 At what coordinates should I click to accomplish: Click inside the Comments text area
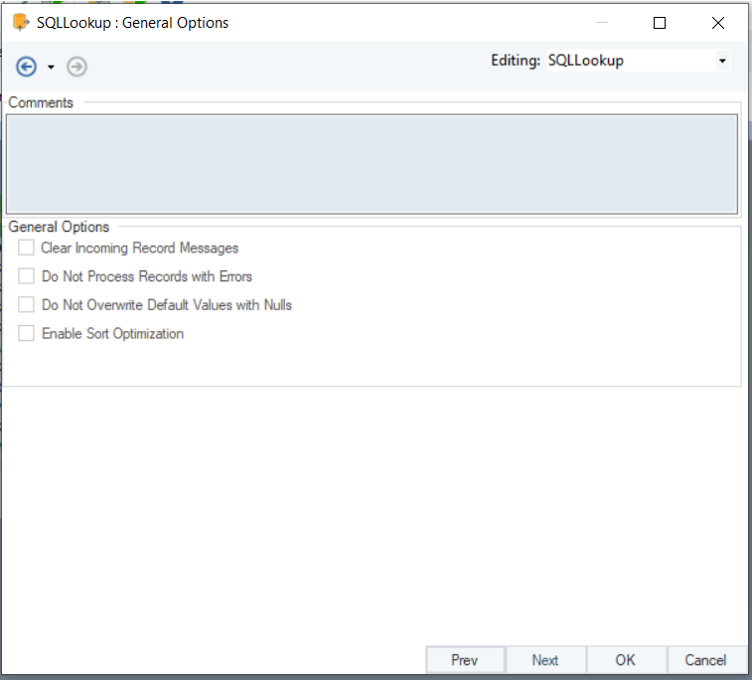372,164
